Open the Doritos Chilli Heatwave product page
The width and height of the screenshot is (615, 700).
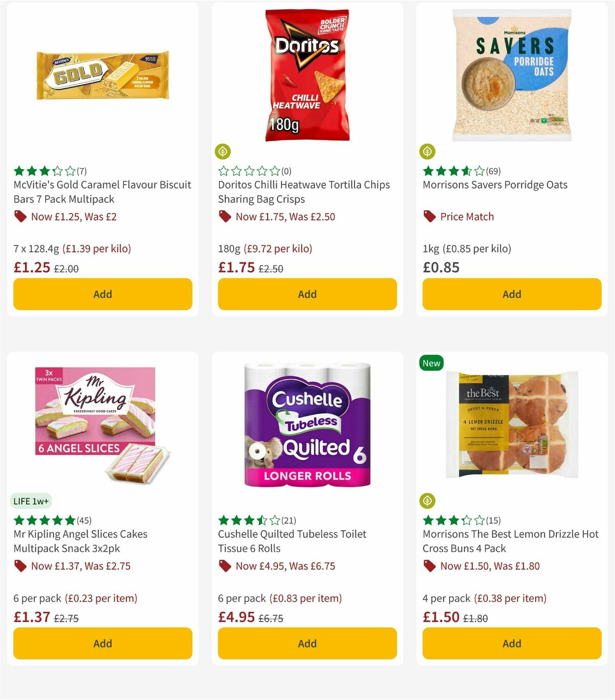(x=303, y=192)
